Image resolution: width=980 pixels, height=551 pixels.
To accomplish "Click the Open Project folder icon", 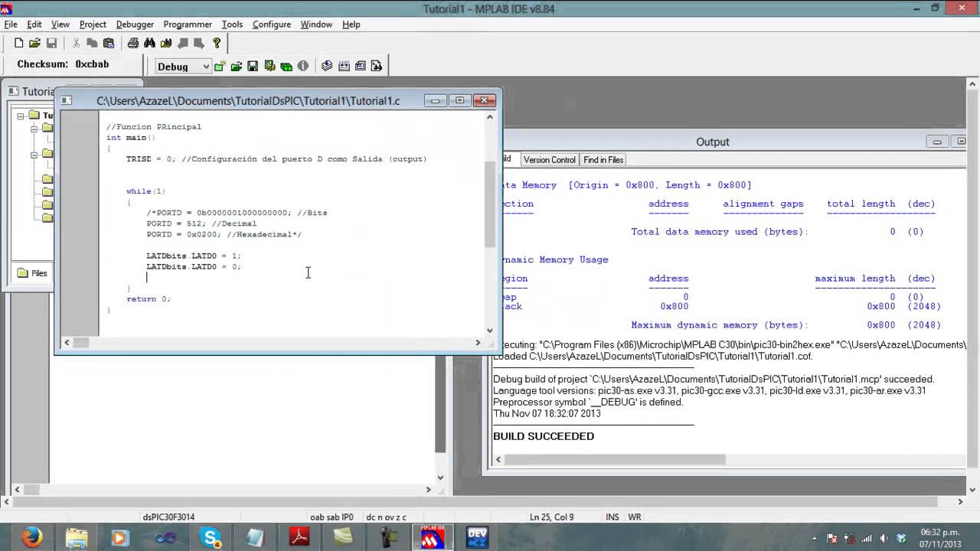I will coord(237,67).
